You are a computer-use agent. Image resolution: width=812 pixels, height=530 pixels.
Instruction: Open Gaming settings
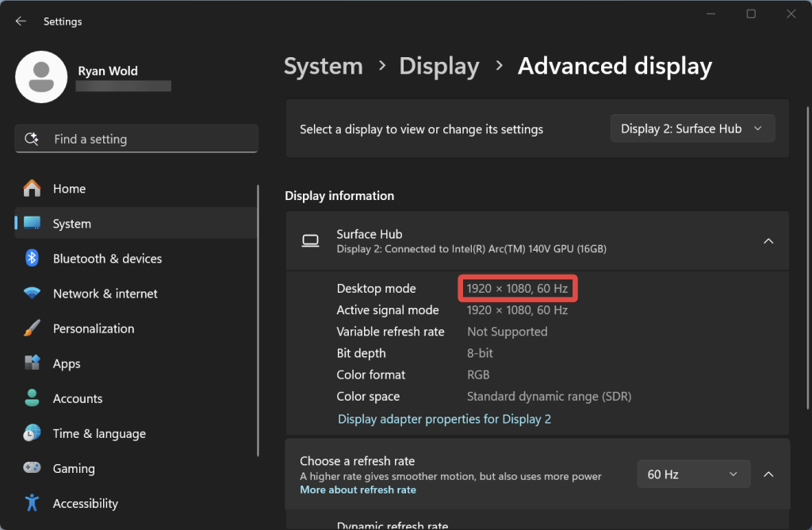point(136,468)
